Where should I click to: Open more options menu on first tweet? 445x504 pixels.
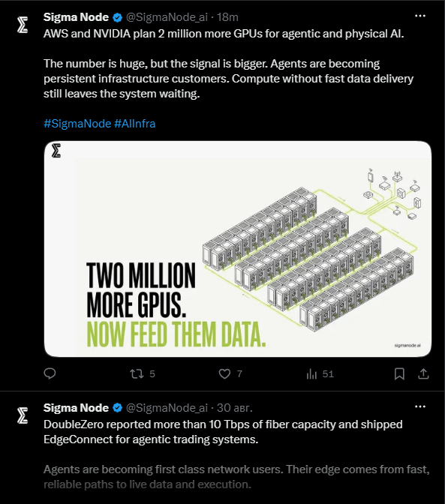click(x=420, y=16)
